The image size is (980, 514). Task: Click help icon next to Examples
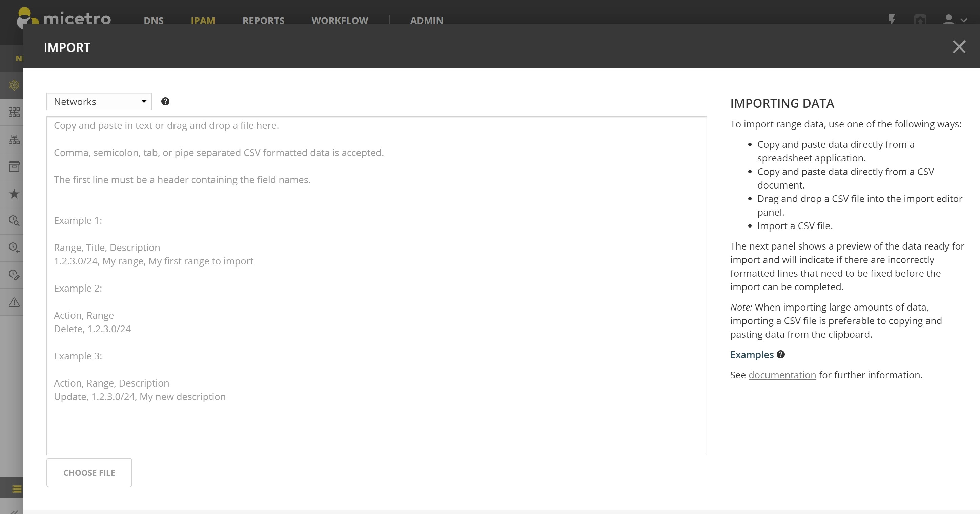click(x=781, y=354)
